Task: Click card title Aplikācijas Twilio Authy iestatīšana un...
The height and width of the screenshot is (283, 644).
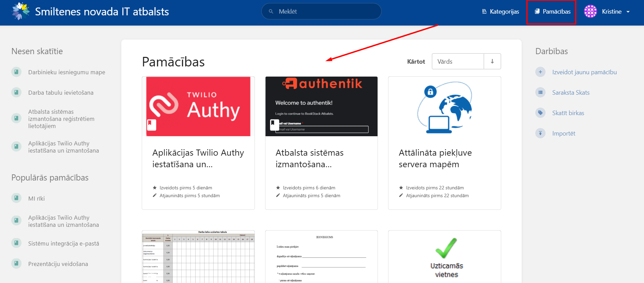Action: [x=198, y=158]
